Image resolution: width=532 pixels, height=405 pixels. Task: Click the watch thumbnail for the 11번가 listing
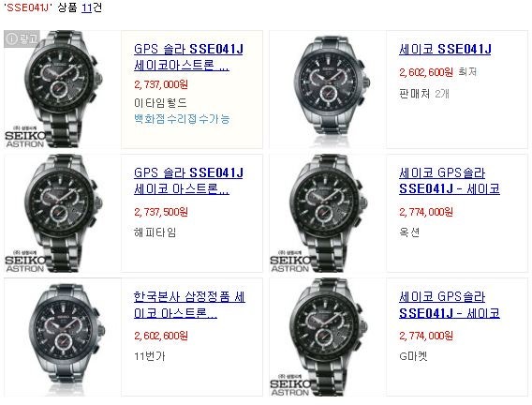pyautogui.click(x=62, y=337)
